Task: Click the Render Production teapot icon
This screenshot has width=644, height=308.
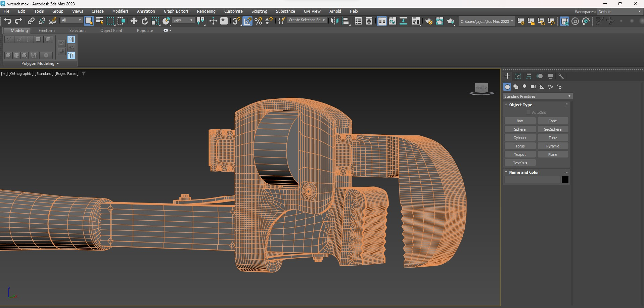Action: click(x=450, y=21)
